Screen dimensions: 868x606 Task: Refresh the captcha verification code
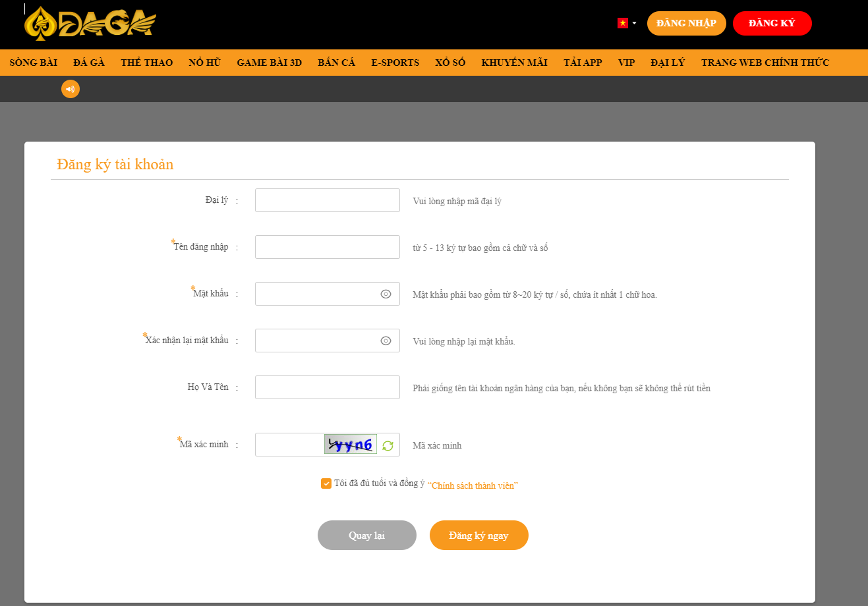point(388,445)
